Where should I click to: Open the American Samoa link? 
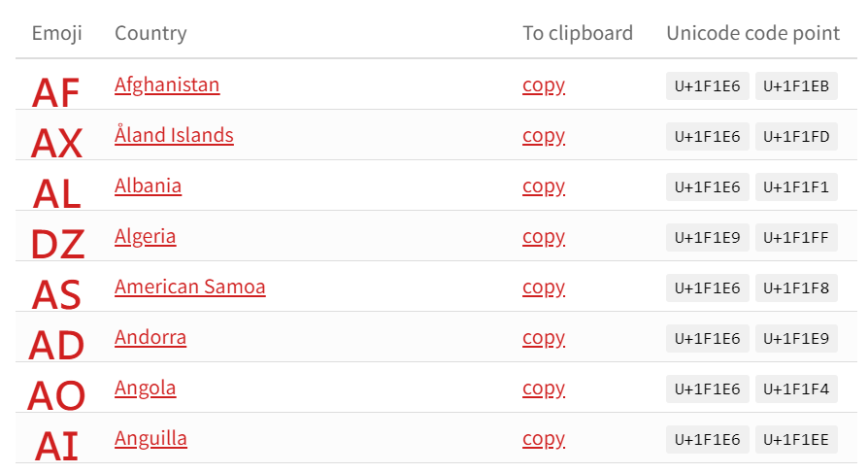click(x=190, y=287)
